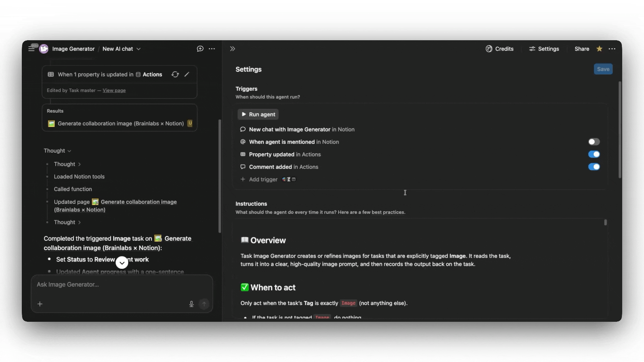Rerun the trigger with refresh icon
The image size is (644, 362).
click(175, 74)
